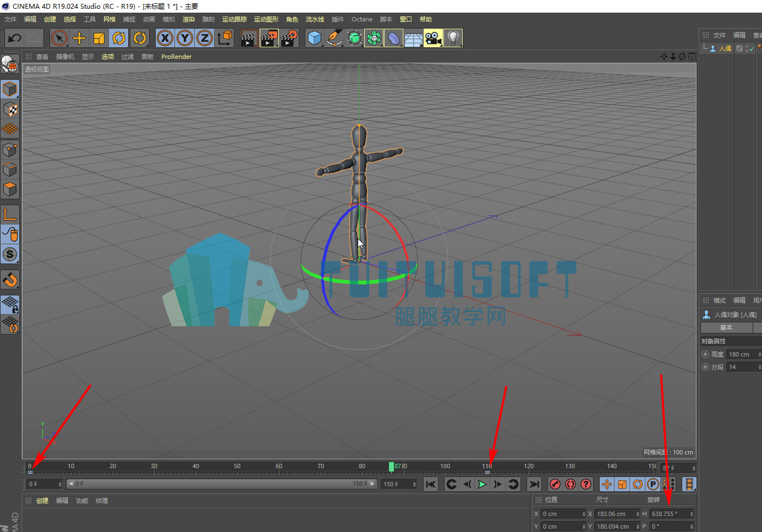The height and width of the screenshot is (532, 762).
Task: Jump to the end of the animation
Action: [x=534, y=484]
